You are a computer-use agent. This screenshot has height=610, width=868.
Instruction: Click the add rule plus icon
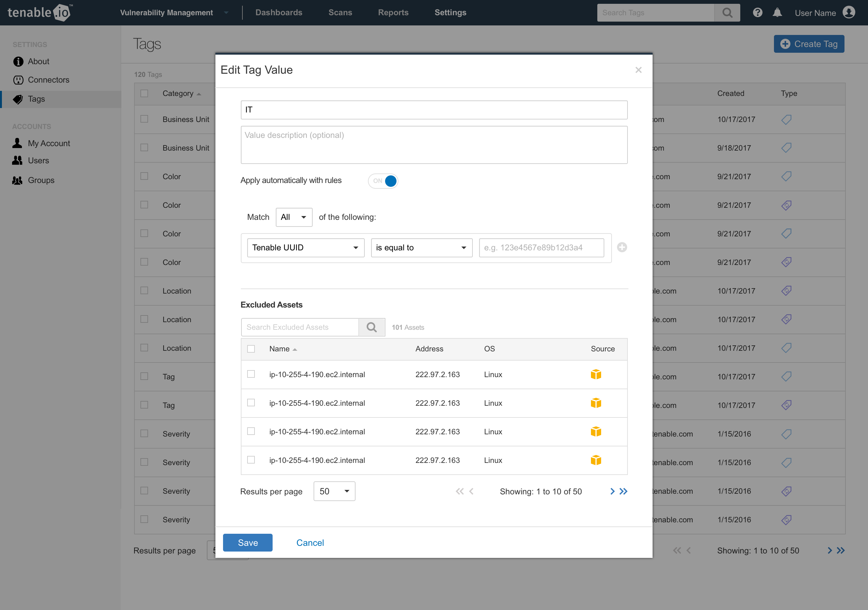[622, 247]
